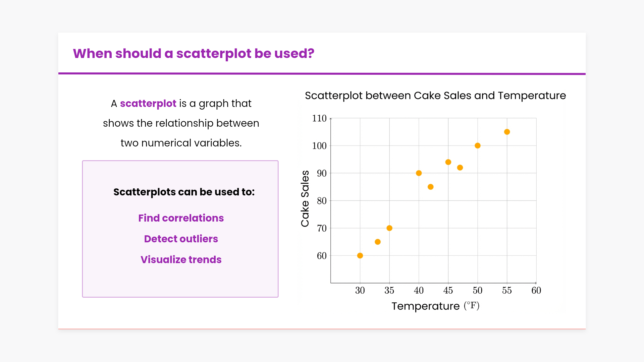The width and height of the screenshot is (644, 362).
Task: Click the 110 tick label on the y-axis
Action: click(319, 118)
